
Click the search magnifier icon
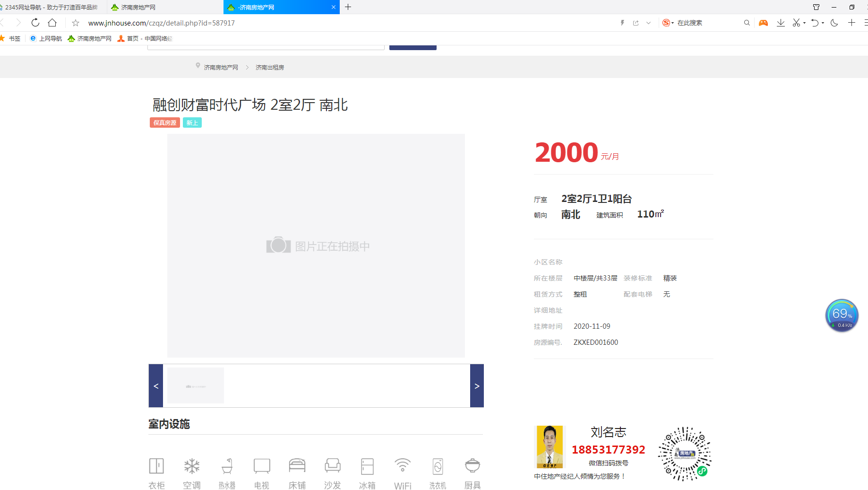747,23
